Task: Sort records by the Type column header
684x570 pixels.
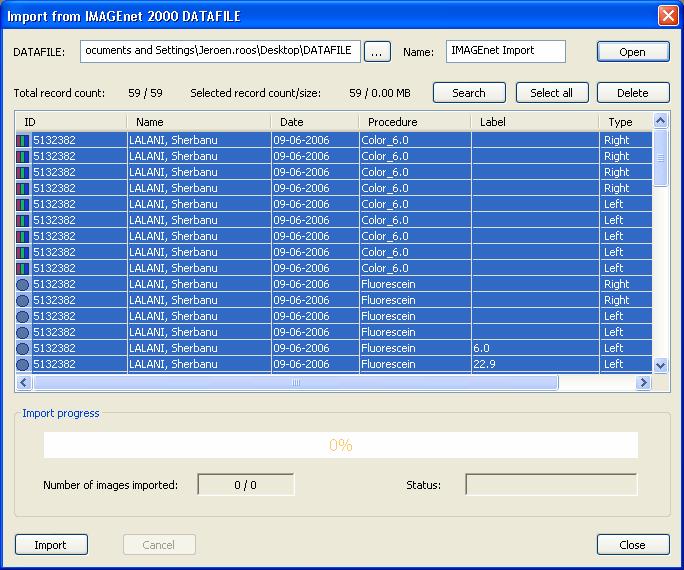Action: 626,122
